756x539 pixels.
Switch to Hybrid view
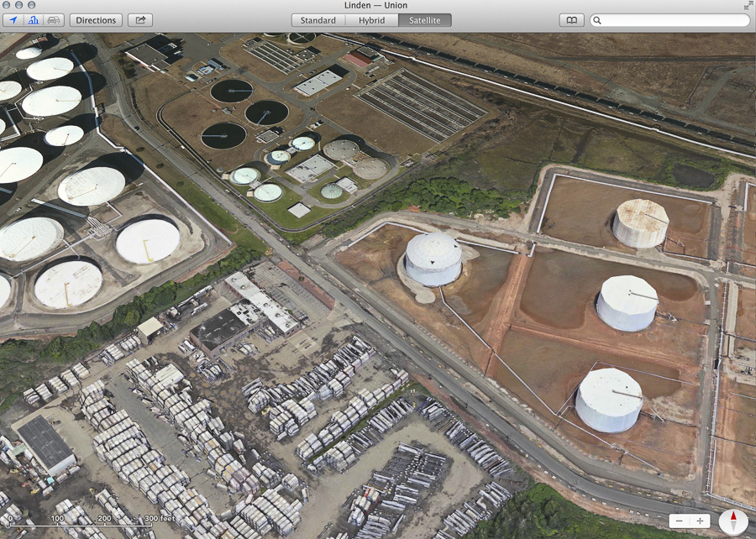point(371,19)
